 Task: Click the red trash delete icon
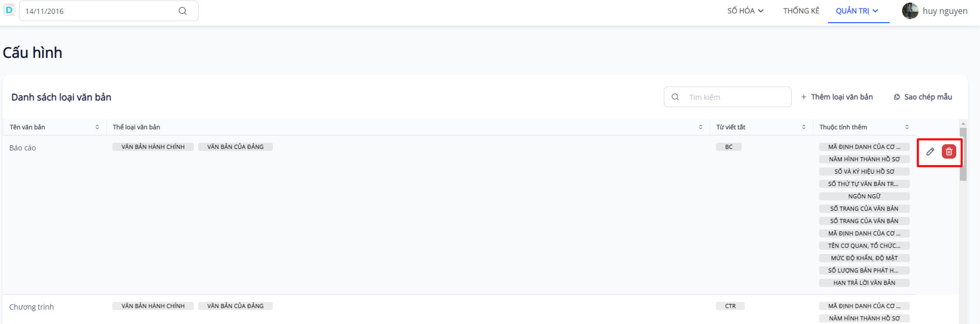coord(949,151)
